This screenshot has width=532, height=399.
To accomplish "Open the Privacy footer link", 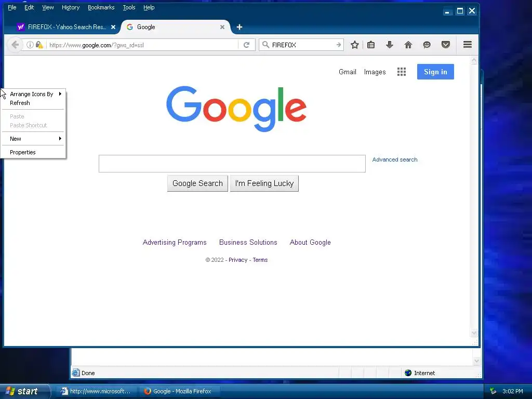I will coord(238,260).
